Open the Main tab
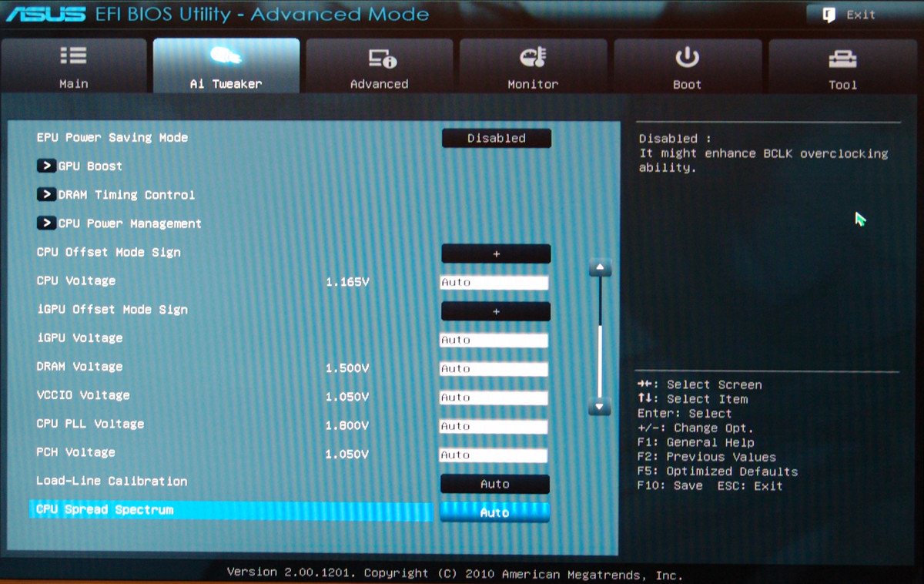This screenshot has height=584, width=924. [74, 66]
